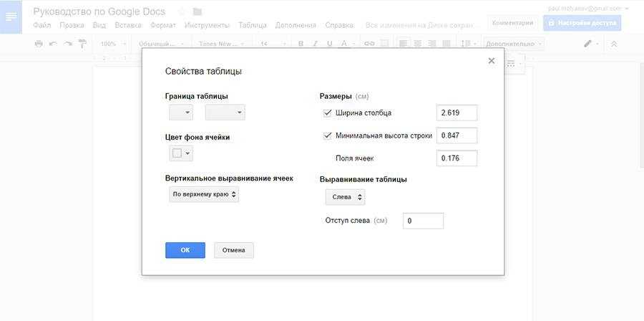The image size is (644, 321).
Task: Click the Настройки доступа share button
Action: click(x=582, y=23)
